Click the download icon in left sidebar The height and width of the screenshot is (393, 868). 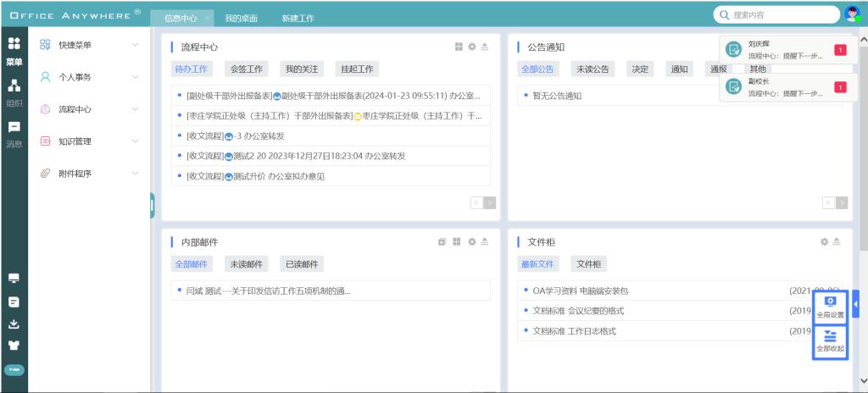pyautogui.click(x=14, y=324)
